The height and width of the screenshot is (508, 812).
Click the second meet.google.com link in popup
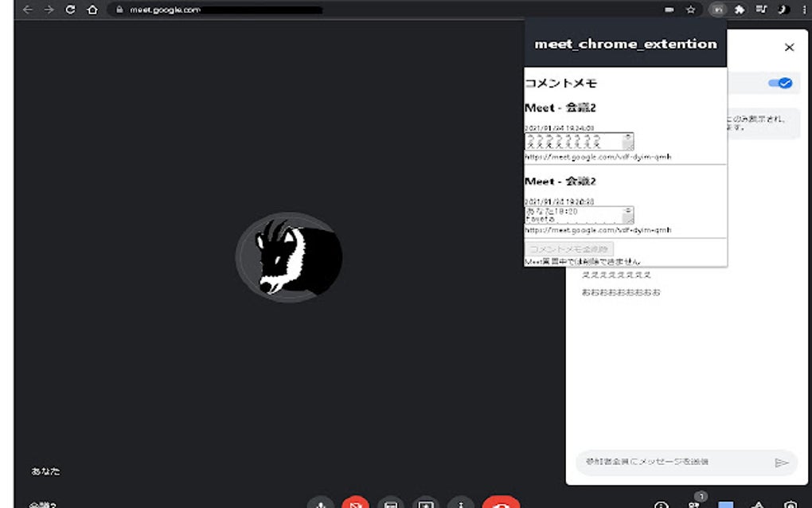598,230
